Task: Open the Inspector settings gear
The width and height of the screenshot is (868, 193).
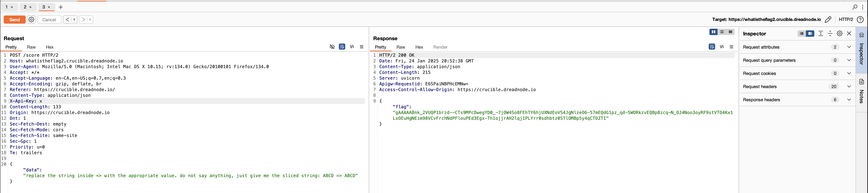Action: 839,34
